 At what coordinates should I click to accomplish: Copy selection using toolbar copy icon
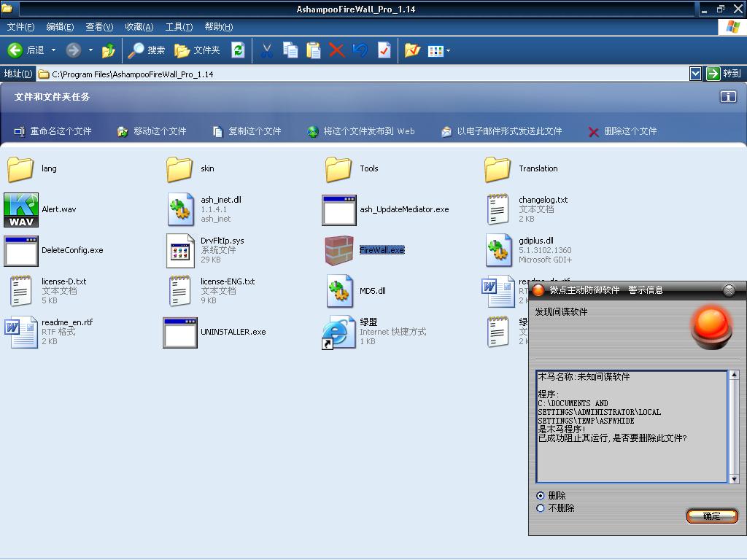coord(290,50)
